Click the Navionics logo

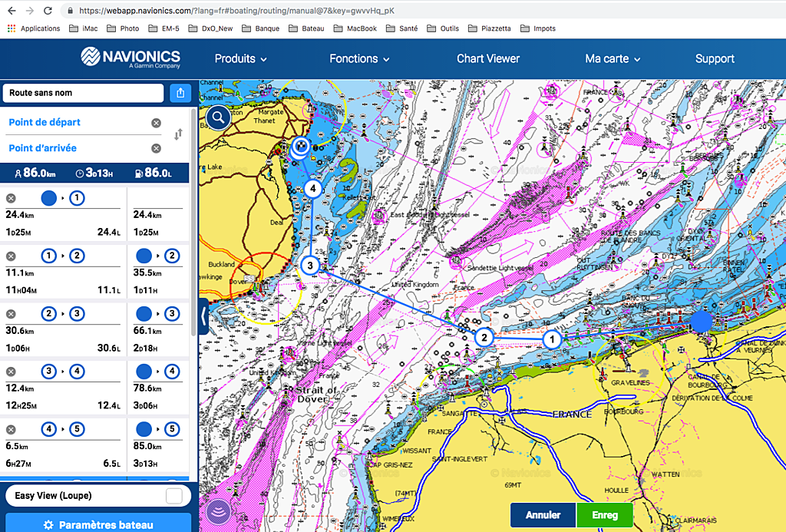coord(130,57)
